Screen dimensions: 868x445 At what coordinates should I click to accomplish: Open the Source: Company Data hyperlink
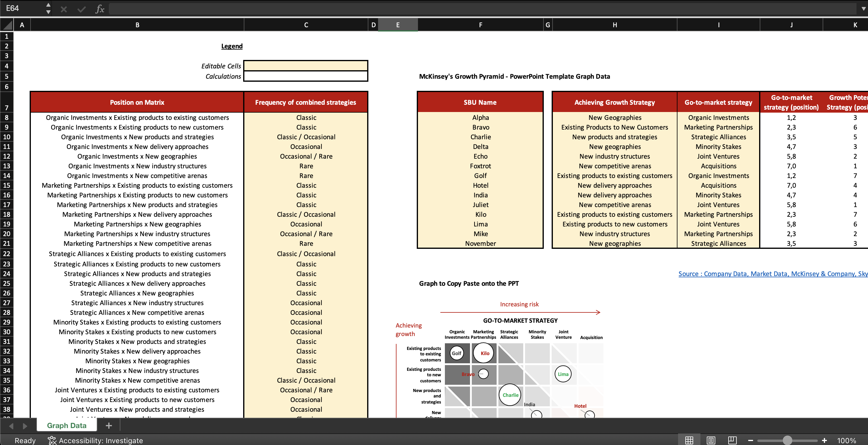tap(773, 274)
